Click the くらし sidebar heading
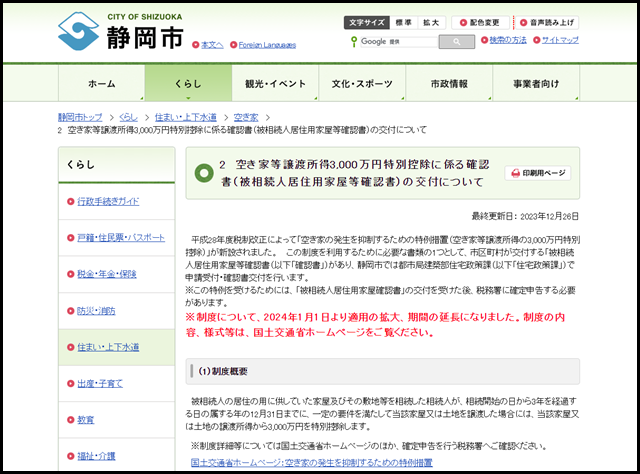The height and width of the screenshot is (474, 640). (80, 165)
